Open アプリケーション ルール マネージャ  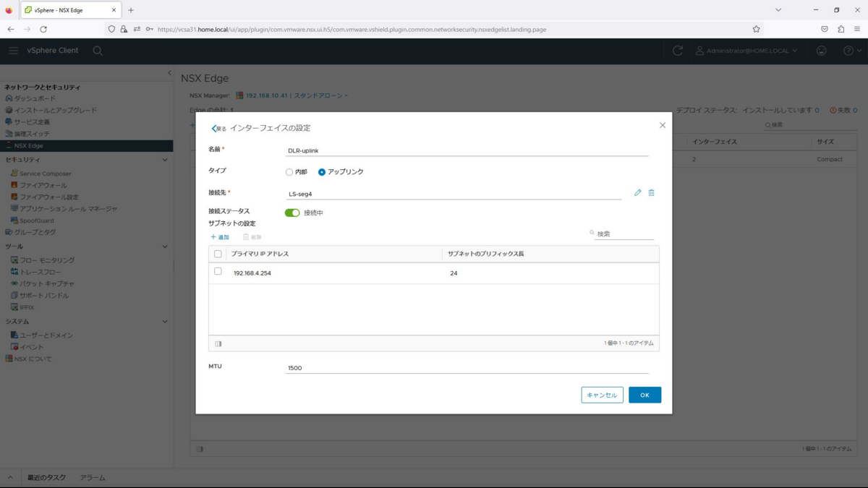68,208
